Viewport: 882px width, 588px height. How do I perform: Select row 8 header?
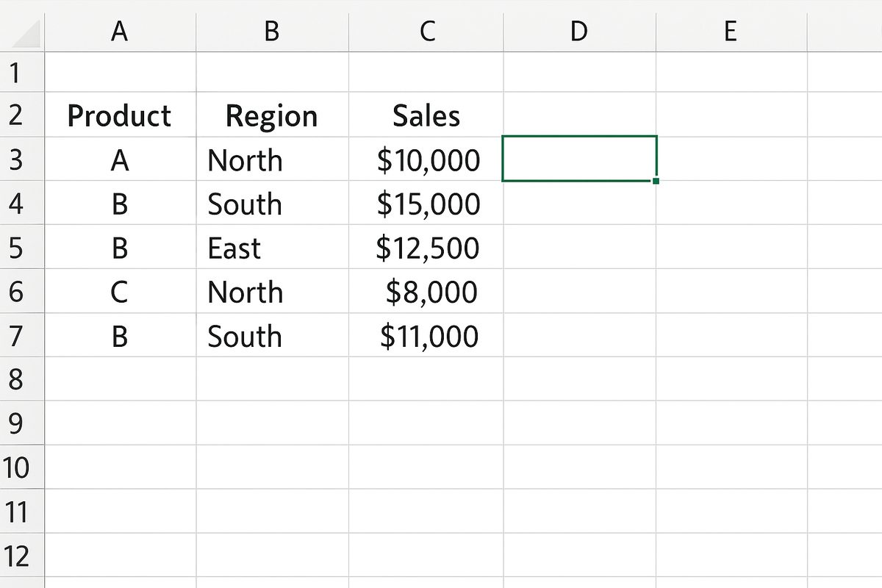pyautogui.click(x=22, y=379)
